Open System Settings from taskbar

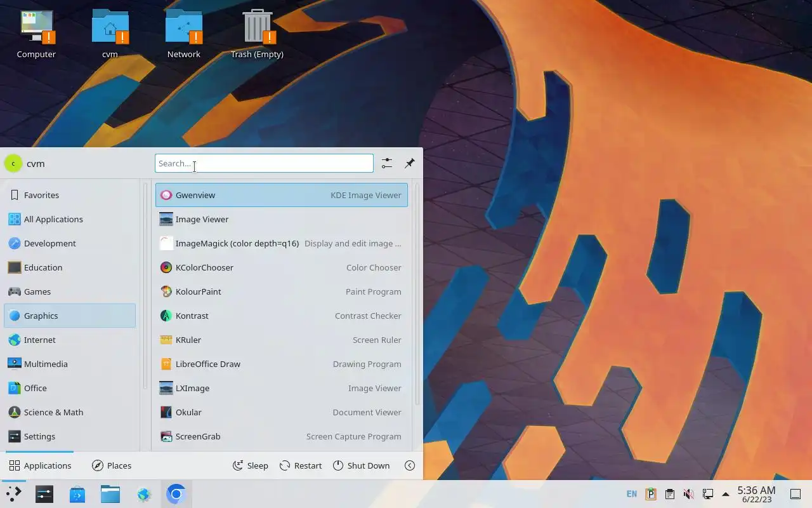pos(44,494)
